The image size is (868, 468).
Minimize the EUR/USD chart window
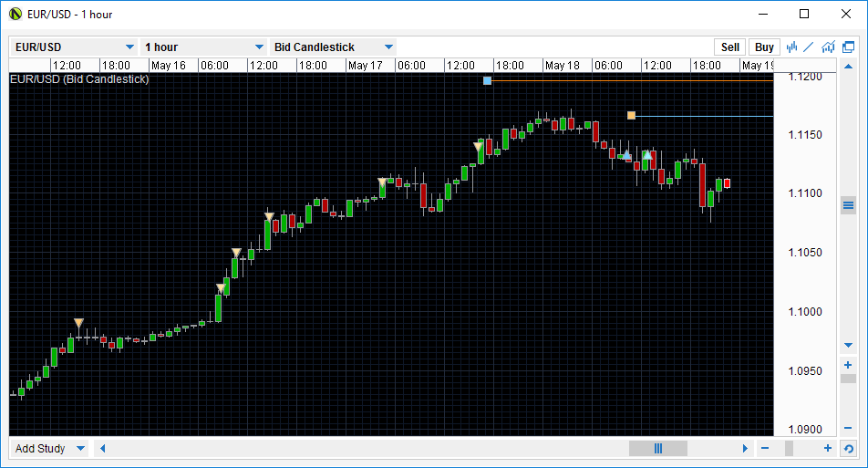(x=763, y=14)
